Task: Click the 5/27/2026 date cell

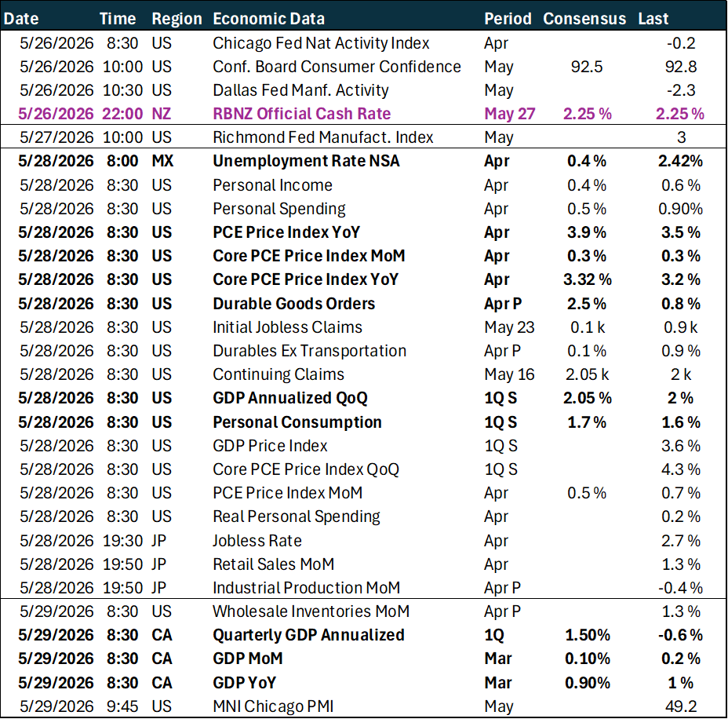Action: [x=56, y=137]
